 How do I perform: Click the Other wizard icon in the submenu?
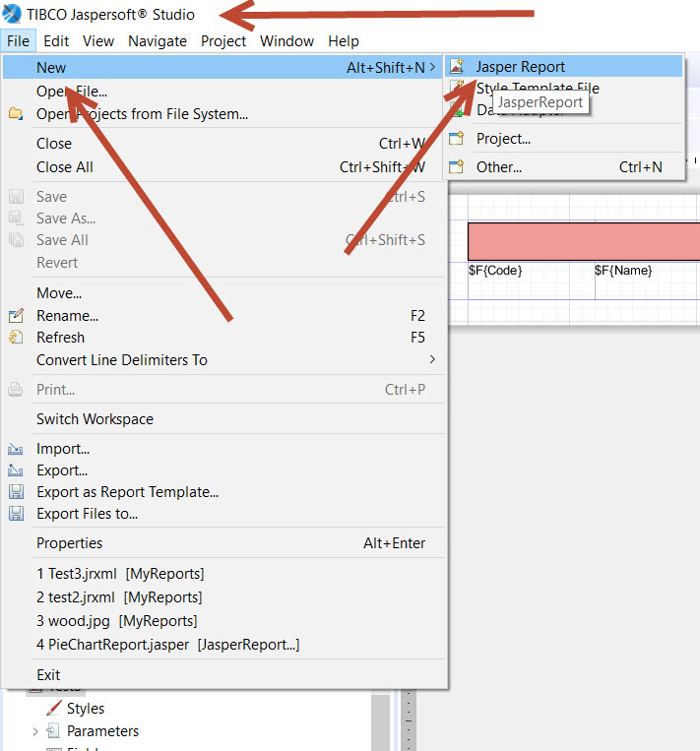(457, 167)
